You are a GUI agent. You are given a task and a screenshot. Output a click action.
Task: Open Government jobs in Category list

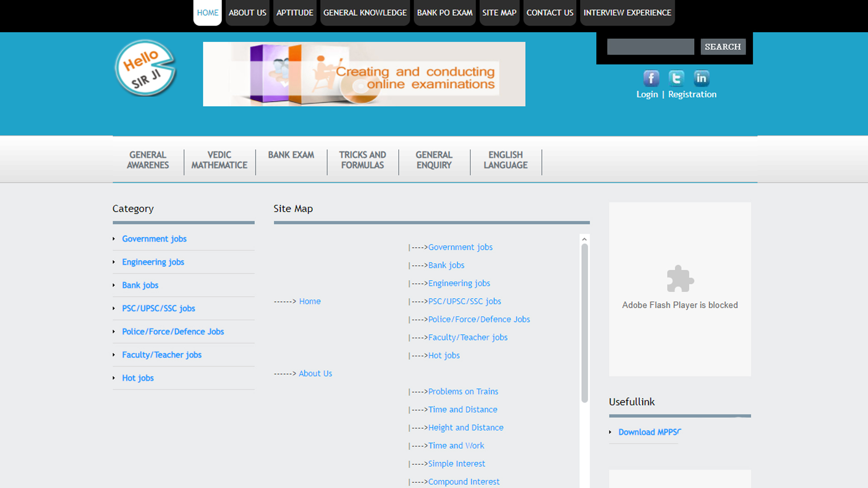154,239
